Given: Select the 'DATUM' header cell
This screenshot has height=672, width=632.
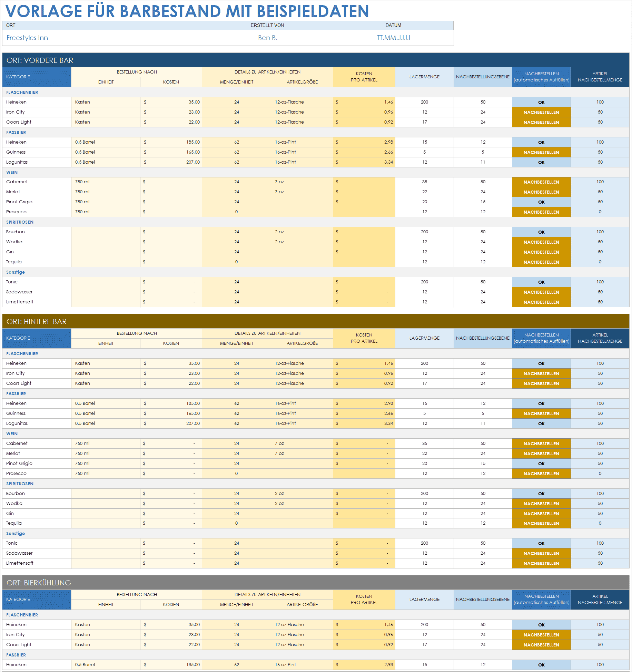Looking at the screenshot, I should click(393, 25).
